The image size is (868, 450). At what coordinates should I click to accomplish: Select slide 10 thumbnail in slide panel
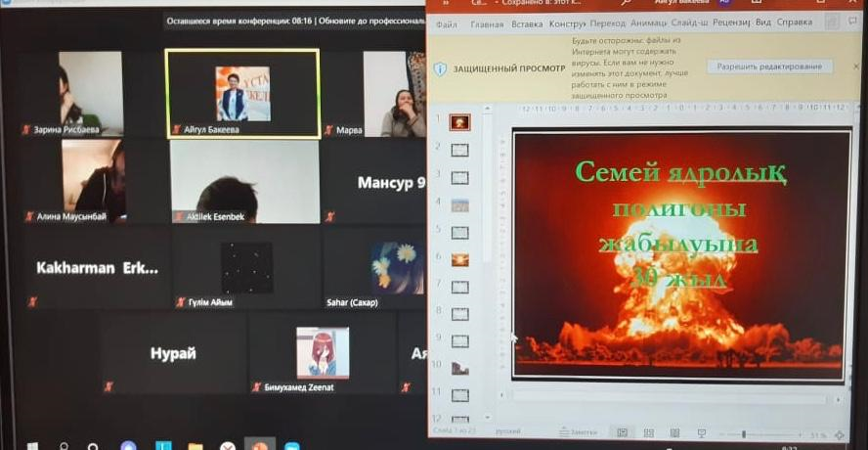click(x=459, y=367)
